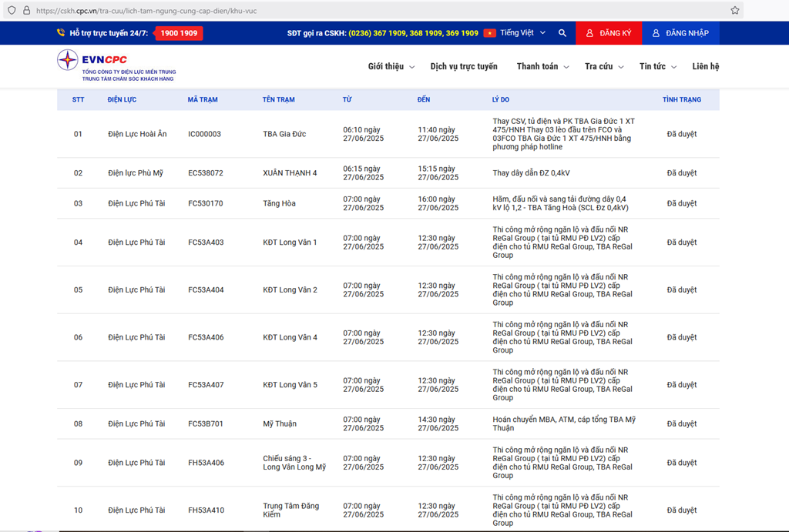
Task: Select station code EC538072
Action: (205, 173)
